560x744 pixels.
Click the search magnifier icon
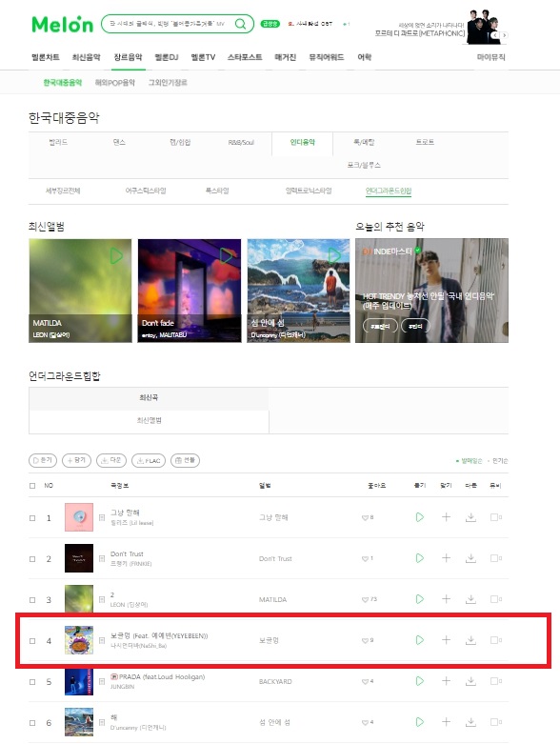[x=240, y=24]
